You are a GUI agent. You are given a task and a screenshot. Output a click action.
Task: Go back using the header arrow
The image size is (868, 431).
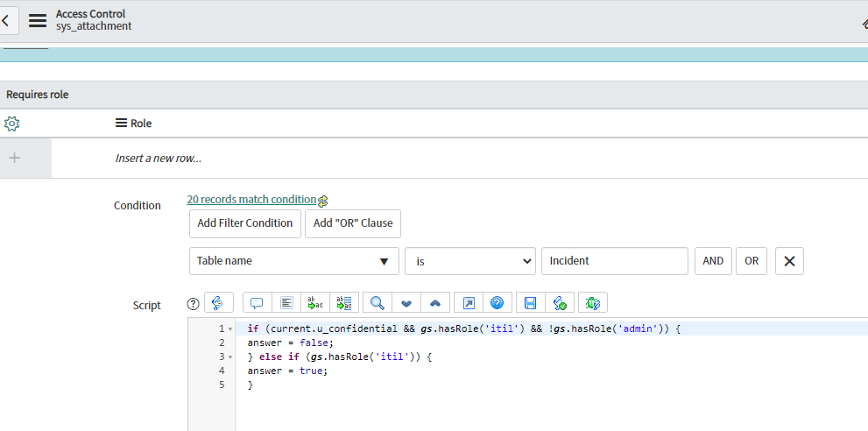pyautogui.click(x=7, y=21)
